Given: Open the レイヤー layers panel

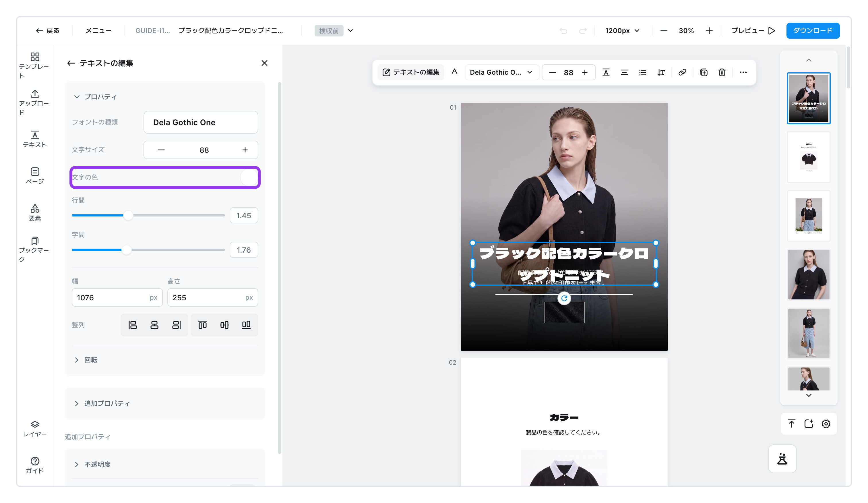Looking at the screenshot, I should pyautogui.click(x=34, y=429).
